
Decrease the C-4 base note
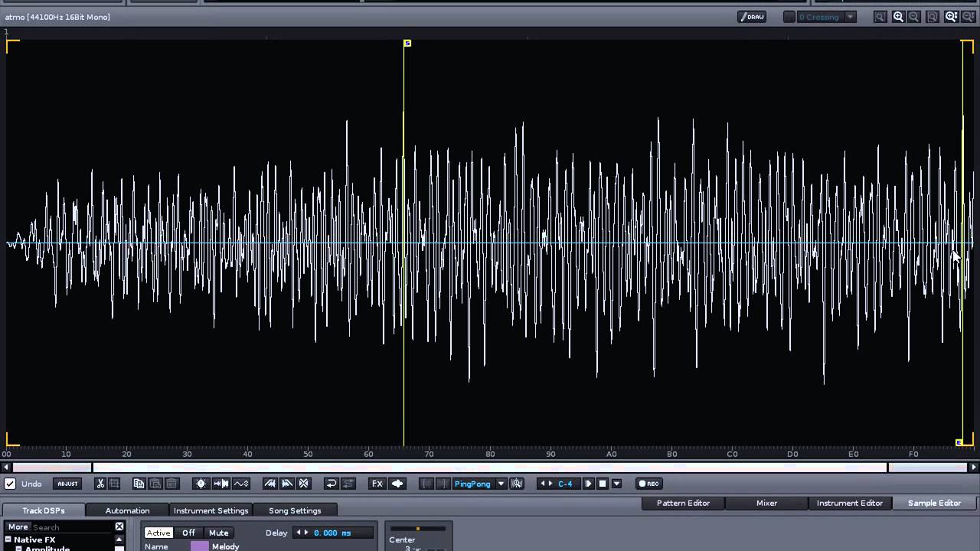[543, 484]
